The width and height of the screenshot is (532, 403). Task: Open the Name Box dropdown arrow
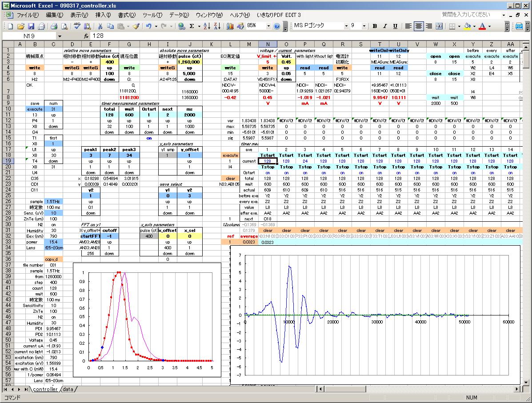tap(60, 36)
